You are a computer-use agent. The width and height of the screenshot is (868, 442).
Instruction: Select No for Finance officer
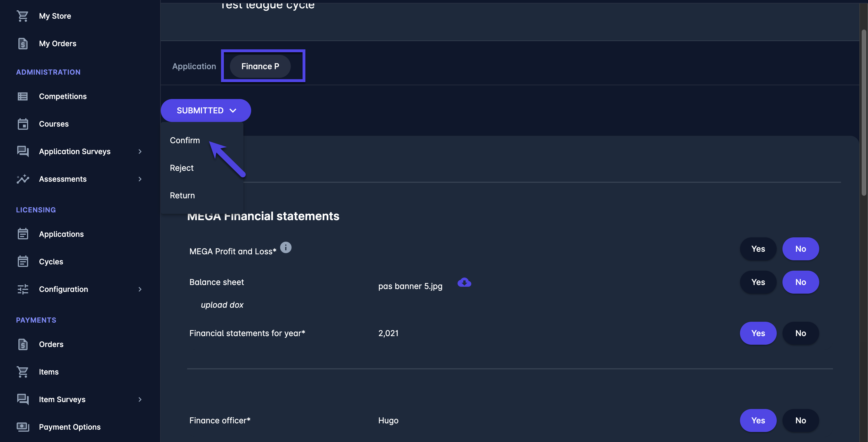pos(800,420)
